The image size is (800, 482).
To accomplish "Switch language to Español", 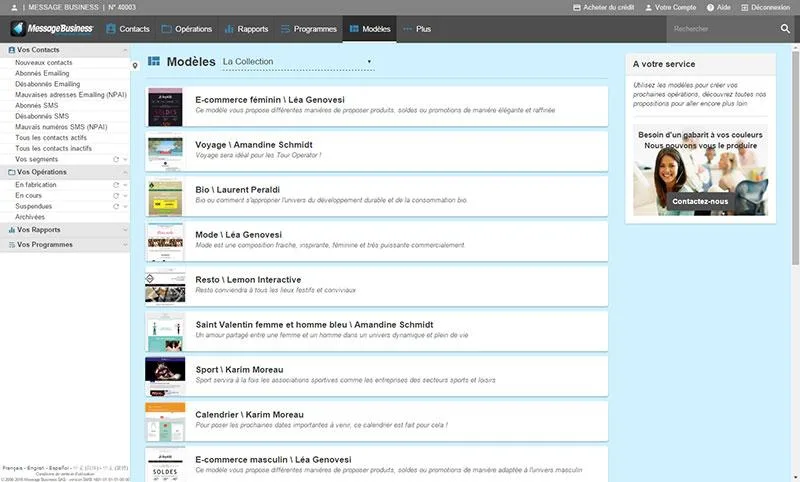I will tap(59, 468).
